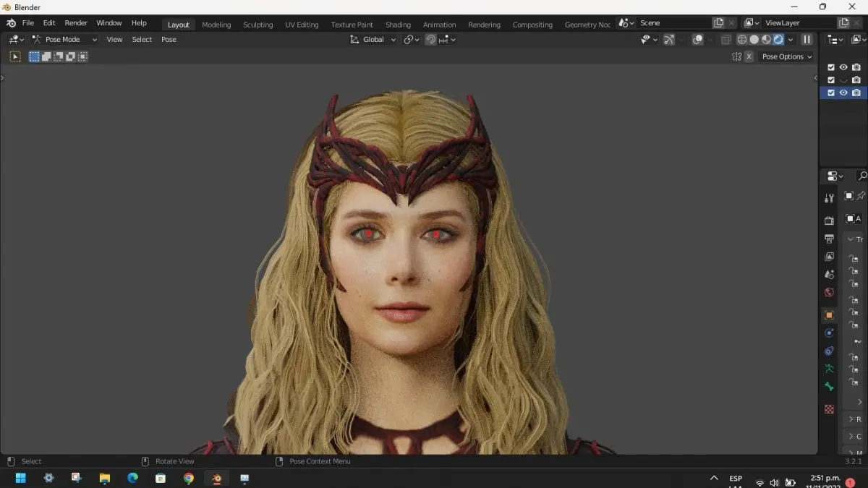
Task: Open the pivot point dropdown
Action: [x=412, y=40]
